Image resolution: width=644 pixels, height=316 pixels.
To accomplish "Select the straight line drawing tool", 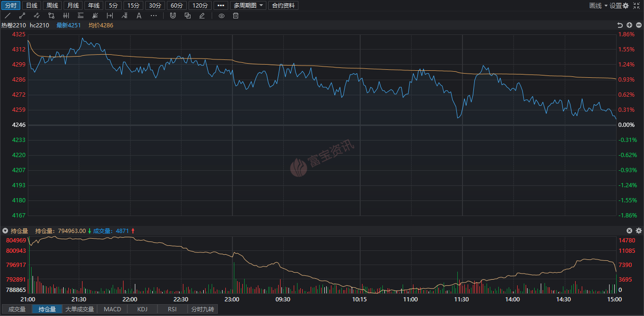I will pyautogui.click(x=7, y=16).
